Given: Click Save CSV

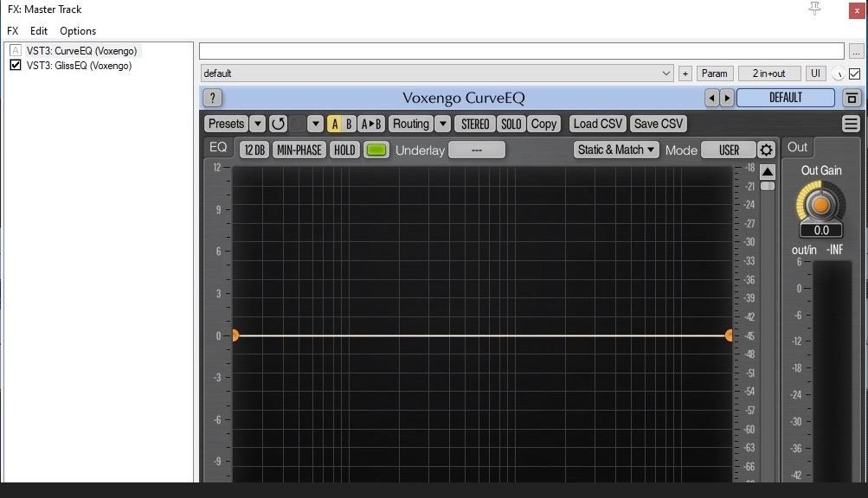Looking at the screenshot, I should point(659,124).
